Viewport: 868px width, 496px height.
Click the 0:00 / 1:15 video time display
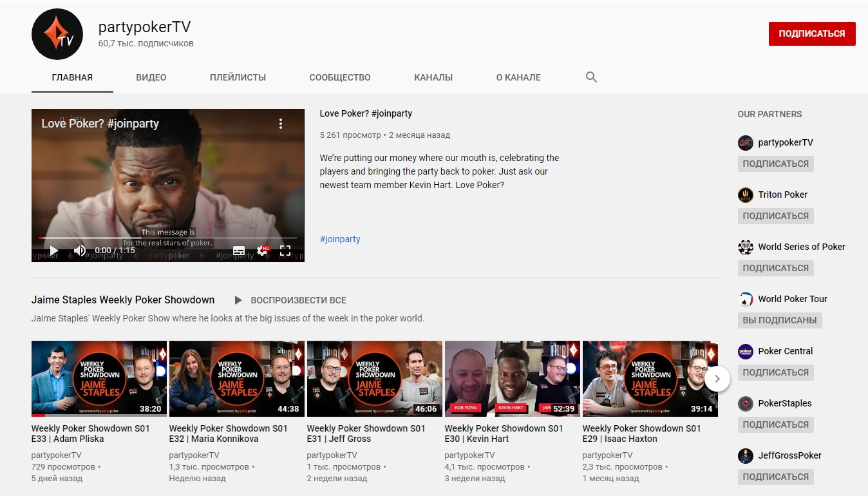pyautogui.click(x=115, y=251)
